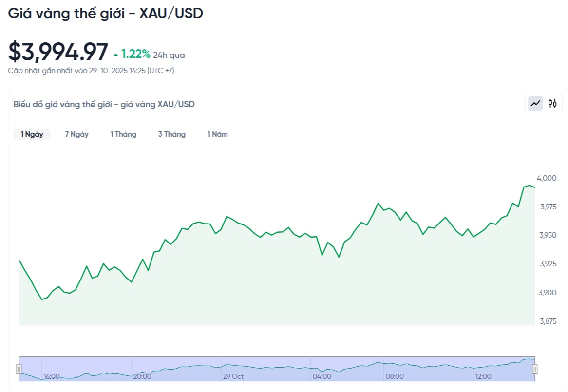Click the right handle of the range navigator
The image size is (568, 392).
point(534,369)
